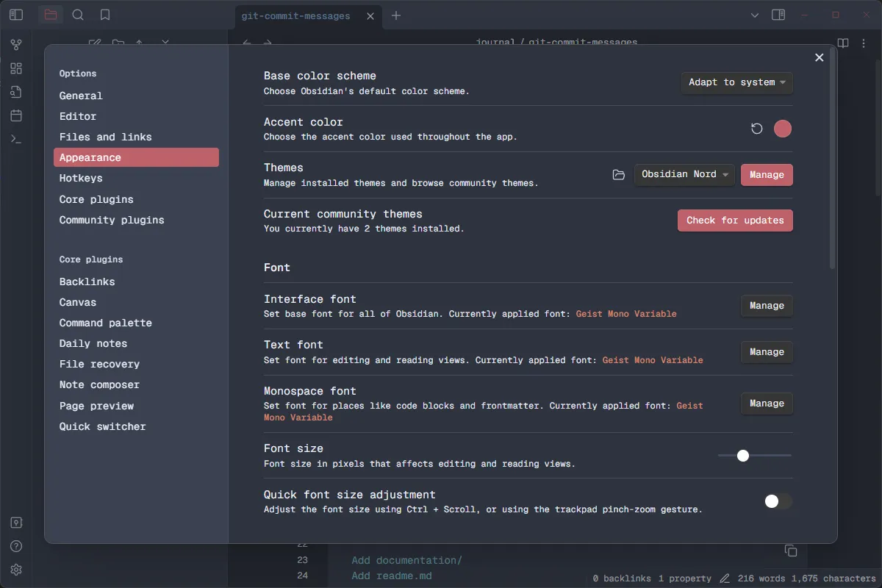The width and height of the screenshot is (882, 588).
Task: Open the Help question mark icon
Action: [x=16, y=546]
